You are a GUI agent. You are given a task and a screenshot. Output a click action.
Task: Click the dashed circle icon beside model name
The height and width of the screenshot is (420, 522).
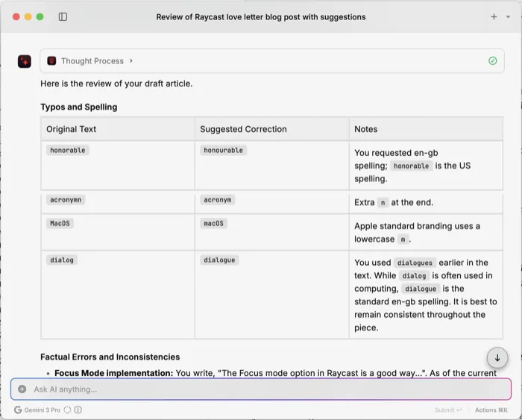point(67,410)
